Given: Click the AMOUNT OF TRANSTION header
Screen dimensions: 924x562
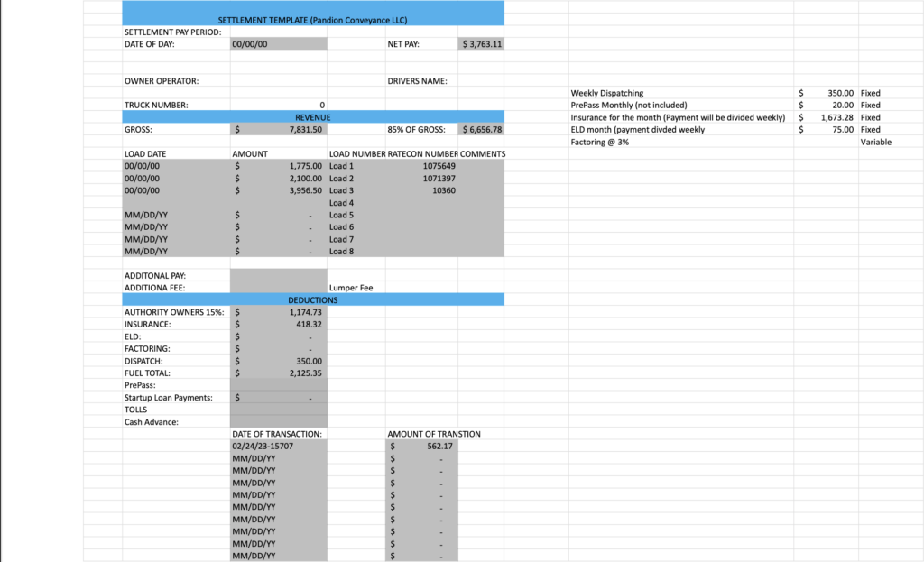Looking at the screenshot, I should click(x=434, y=434).
